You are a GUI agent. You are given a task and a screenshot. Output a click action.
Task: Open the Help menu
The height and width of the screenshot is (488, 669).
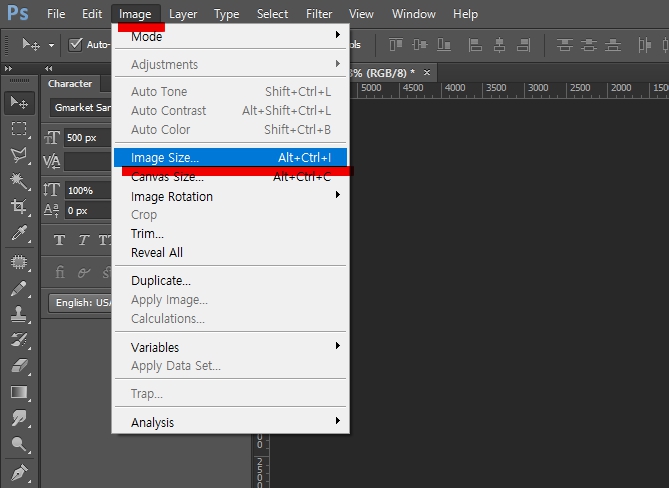[465, 14]
